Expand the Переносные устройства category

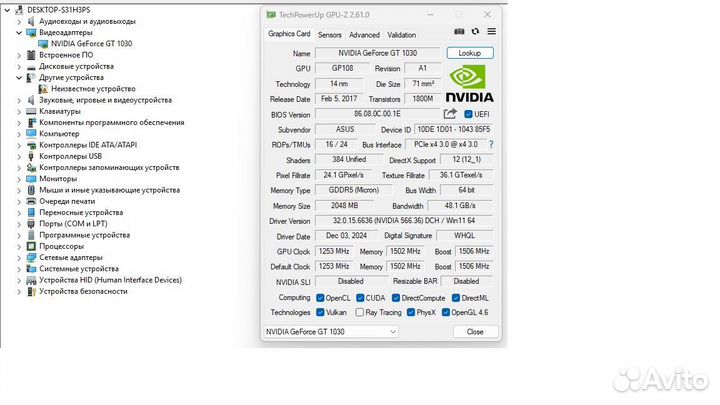(19, 213)
